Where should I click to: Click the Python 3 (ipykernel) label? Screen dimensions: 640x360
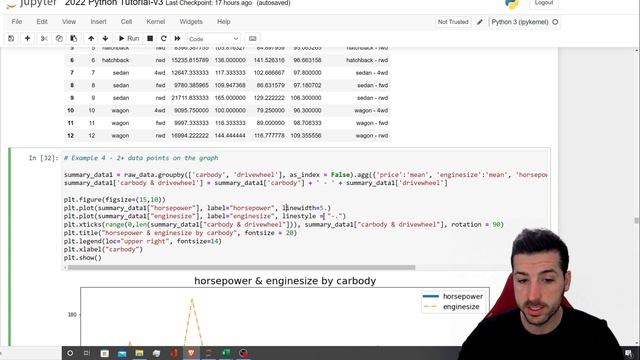click(x=520, y=22)
